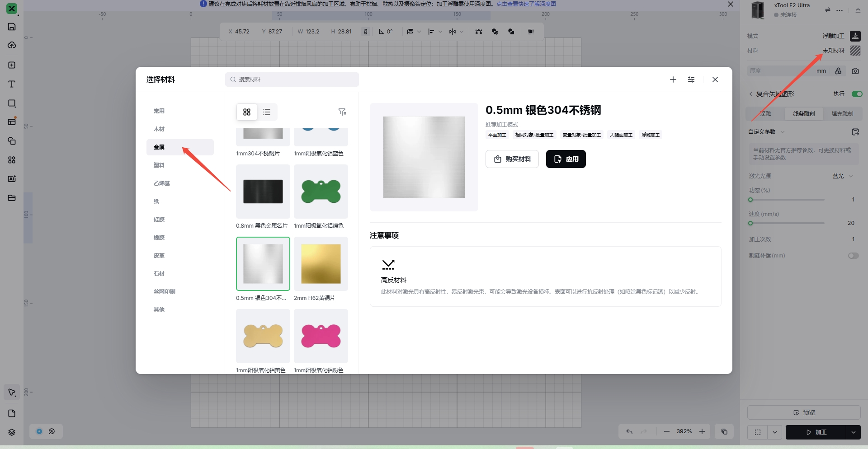This screenshot has width=868, height=449.
Task: Toggle the 执行 switch off
Action: coord(857,94)
